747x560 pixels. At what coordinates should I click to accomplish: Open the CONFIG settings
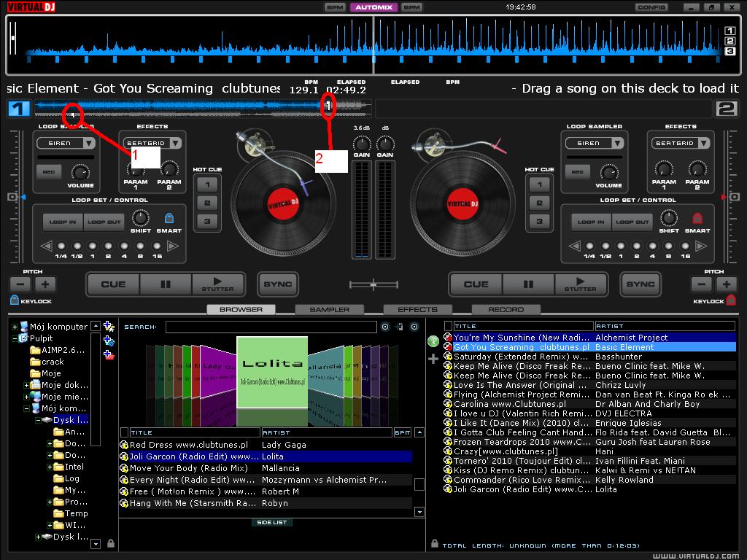651,7
